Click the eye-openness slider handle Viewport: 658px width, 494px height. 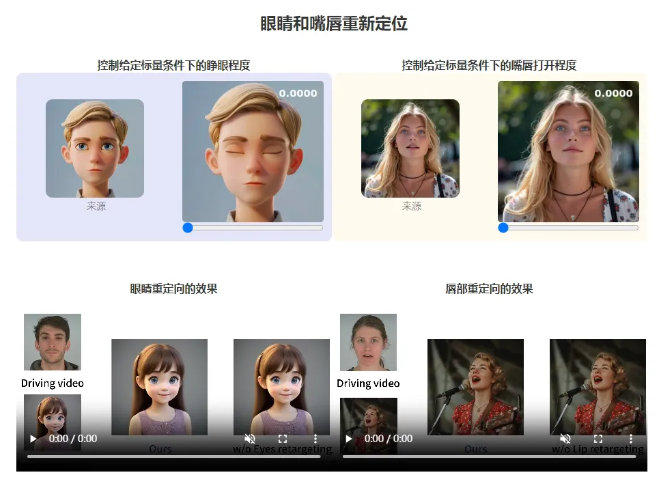point(188,227)
